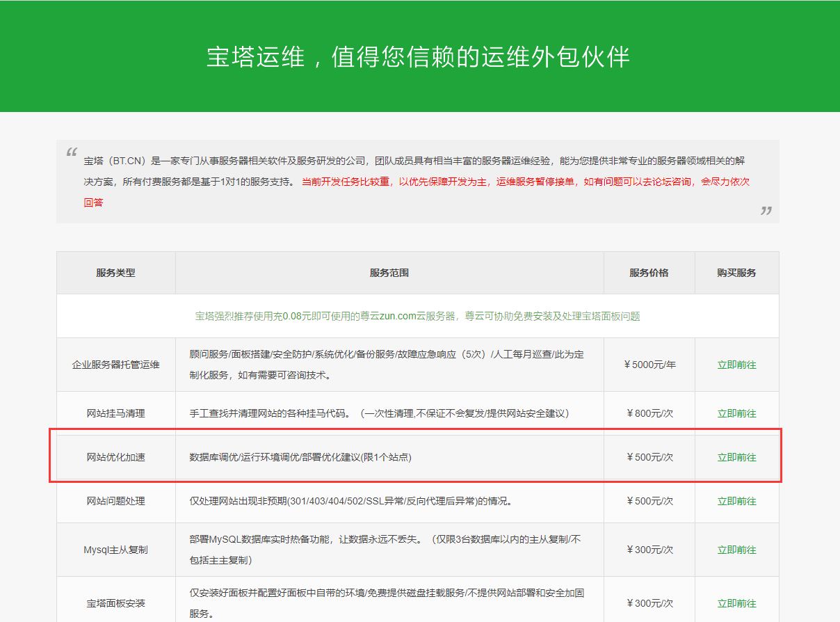
Task: Click the 购买服务 column header
Action: (x=736, y=273)
